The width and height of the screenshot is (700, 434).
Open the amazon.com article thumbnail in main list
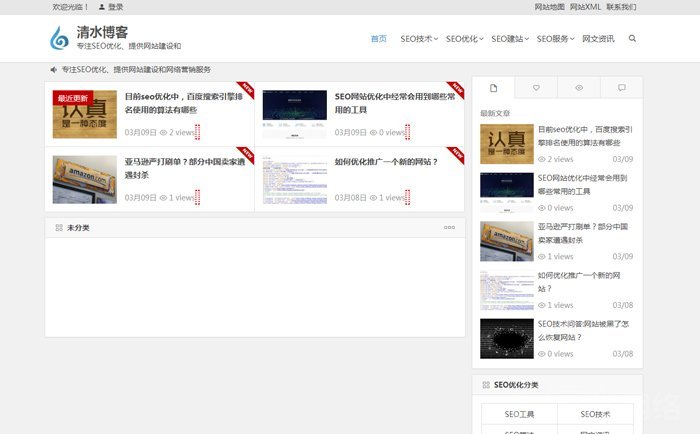pos(84,180)
